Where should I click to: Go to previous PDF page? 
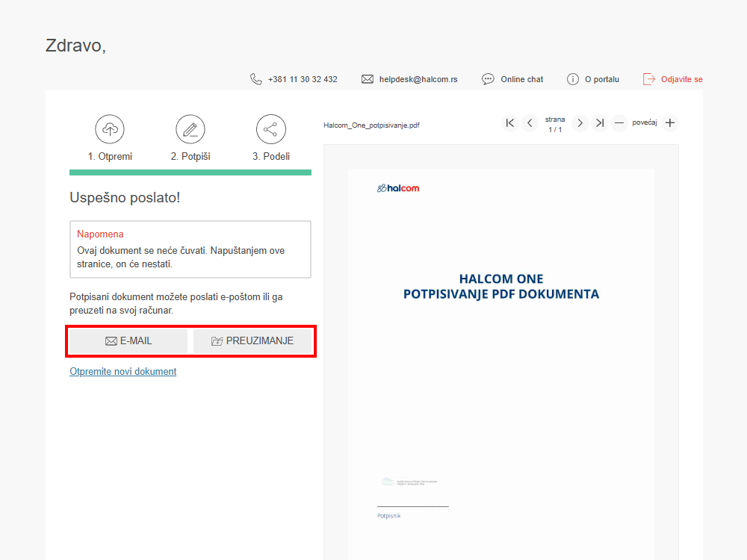[x=530, y=123]
